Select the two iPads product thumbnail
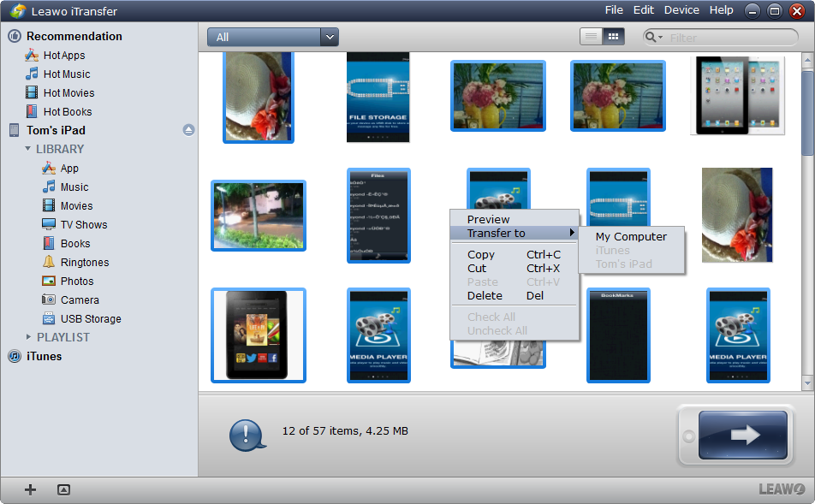Screen dimensions: 815x504 pyautogui.click(x=738, y=96)
